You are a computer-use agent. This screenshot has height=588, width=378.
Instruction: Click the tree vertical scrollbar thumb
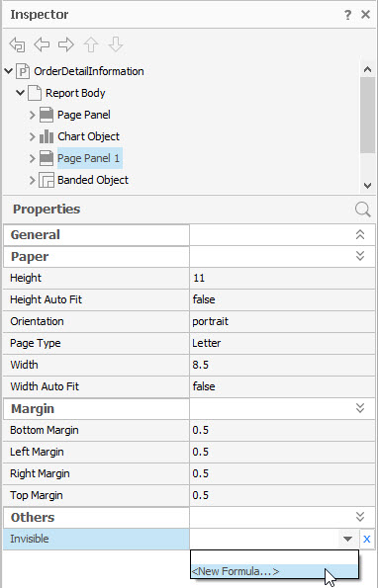tap(367, 115)
